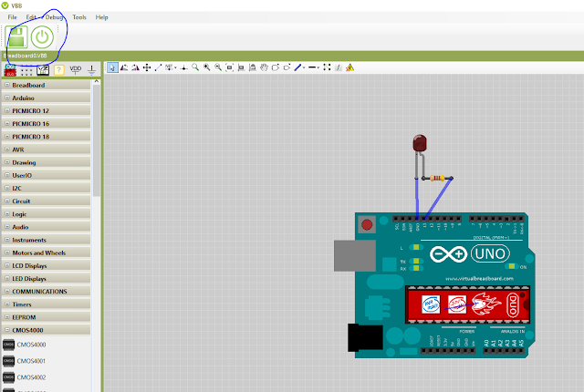
Task: Click the rotate counter-clockwise icon
Action: [276, 67]
